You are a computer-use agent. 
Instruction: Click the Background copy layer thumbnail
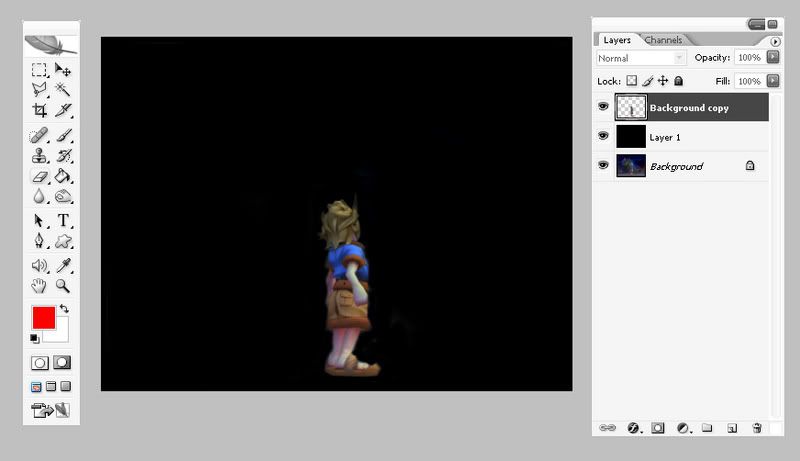tap(631, 107)
